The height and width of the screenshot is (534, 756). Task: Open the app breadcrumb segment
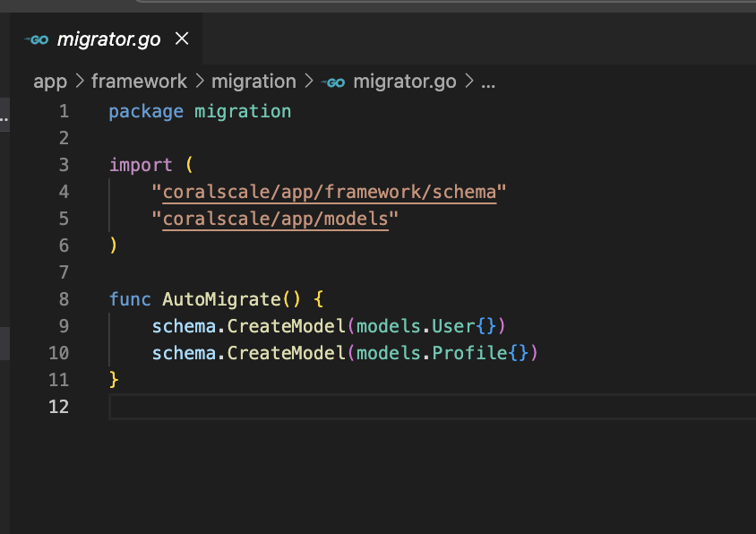point(50,82)
